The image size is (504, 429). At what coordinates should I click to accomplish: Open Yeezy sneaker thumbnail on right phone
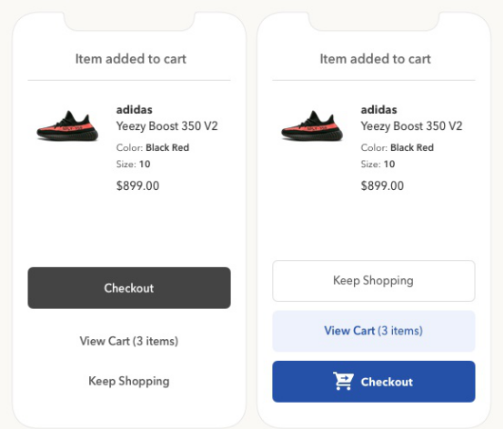click(x=312, y=125)
